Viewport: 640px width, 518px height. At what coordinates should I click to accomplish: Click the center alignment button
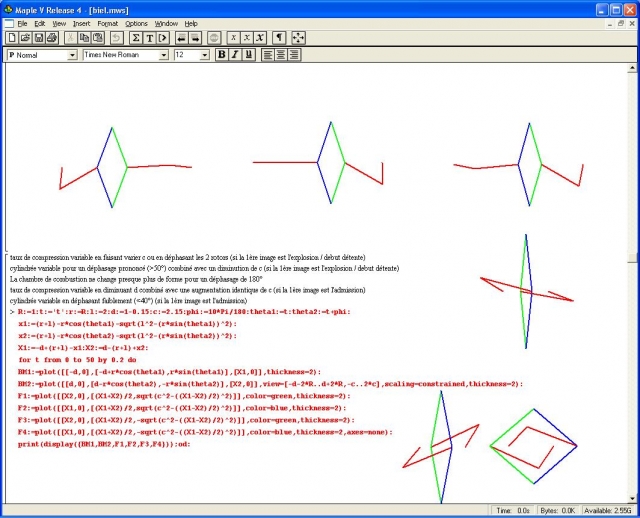pyautogui.click(x=283, y=55)
